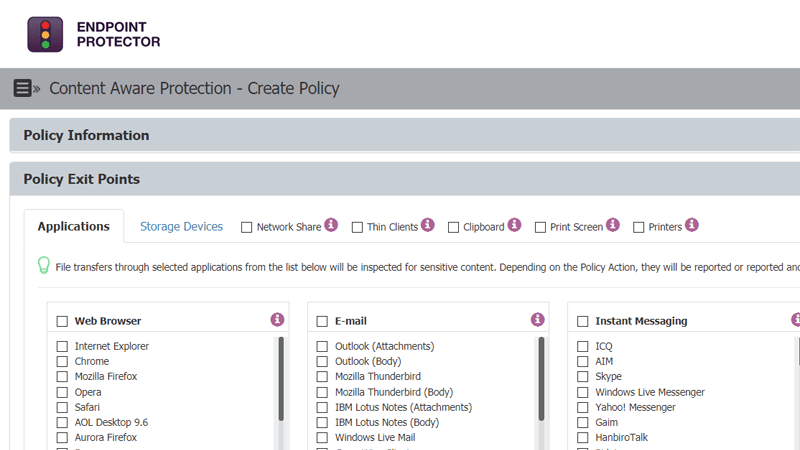The height and width of the screenshot is (450, 800).
Task: Click the info icon next to Printers
Action: [692, 224]
